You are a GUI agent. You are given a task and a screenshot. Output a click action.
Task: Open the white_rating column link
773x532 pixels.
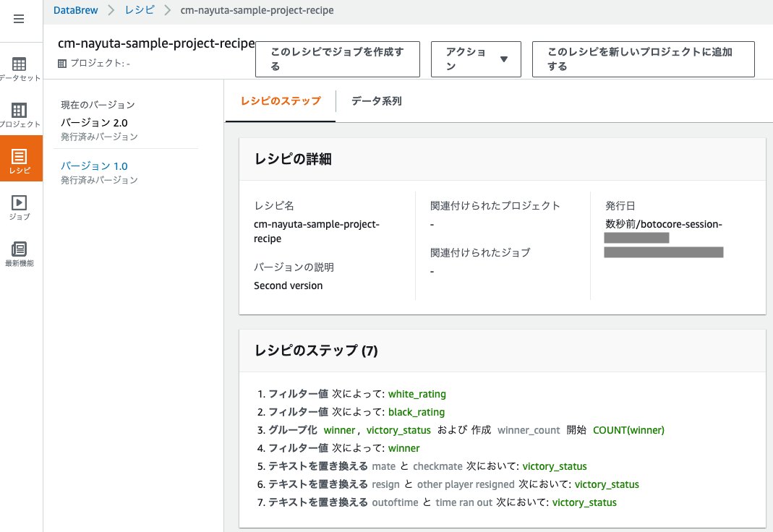click(417, 394)
